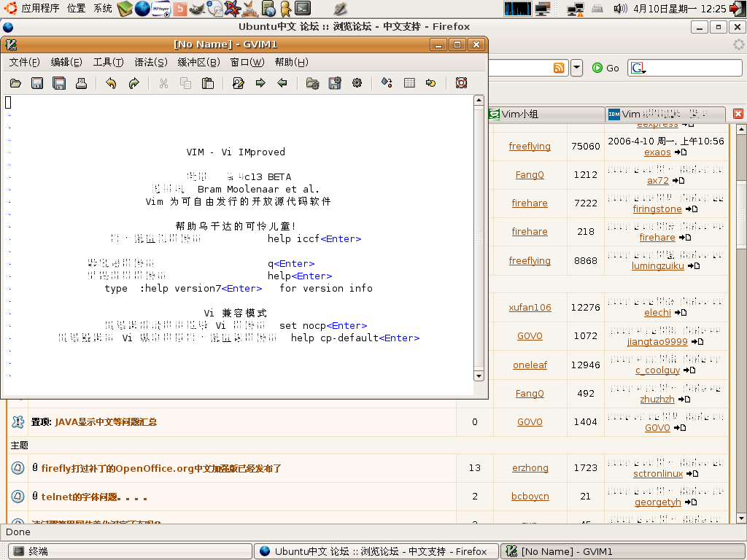This screenshot has width=747, height=560.
Task: Click GVim Save All files icon
Action: pos(59,83)
